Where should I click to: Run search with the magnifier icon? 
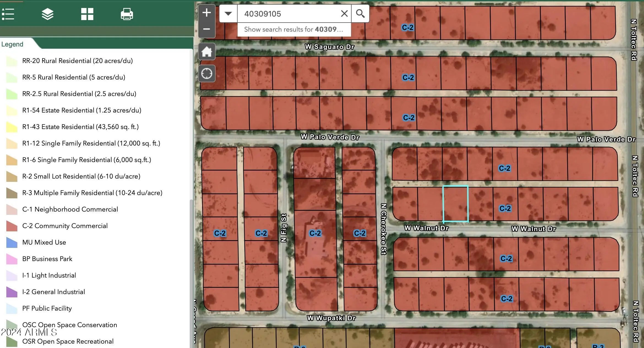[x=360, y=13]
